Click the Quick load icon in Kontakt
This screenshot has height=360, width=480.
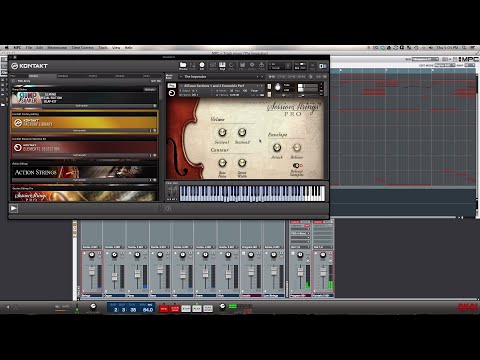coord(232,65)
